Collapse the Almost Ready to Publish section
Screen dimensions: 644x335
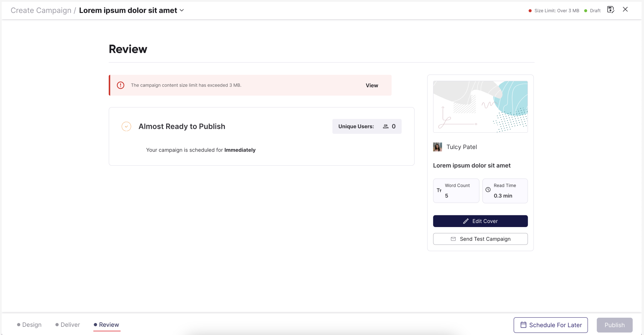(126, 126)
